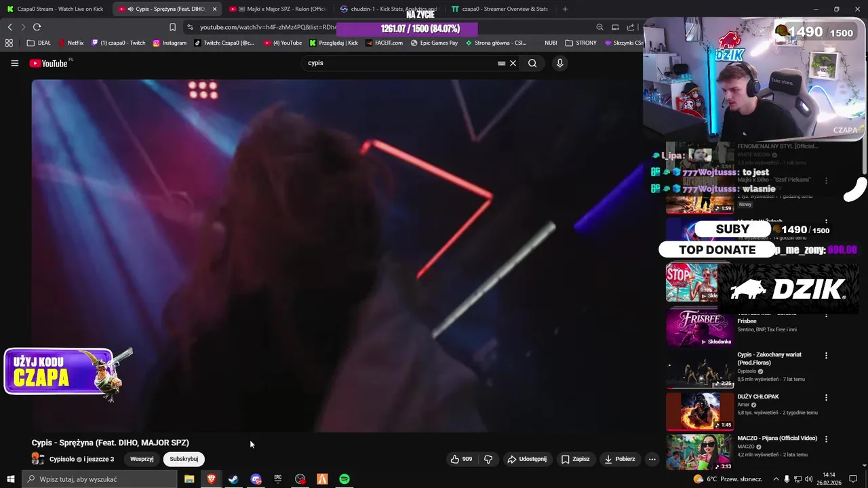Open a new browser tab with plus
Screen dimensions: 868x488
pyautogui.click(x=565, y=9)
